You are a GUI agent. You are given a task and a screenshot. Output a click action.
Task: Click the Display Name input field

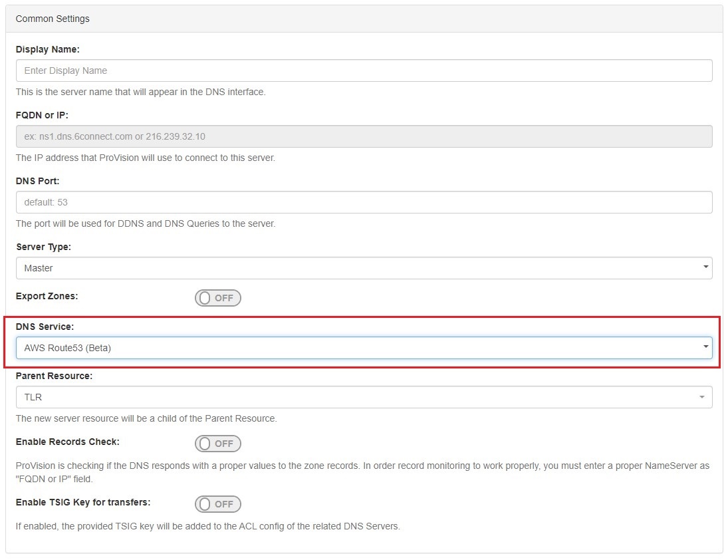click(x=364, y=70)
